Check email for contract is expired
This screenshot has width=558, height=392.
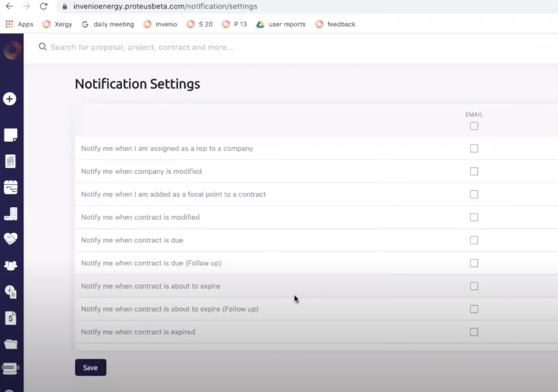[x=474, y=332]
